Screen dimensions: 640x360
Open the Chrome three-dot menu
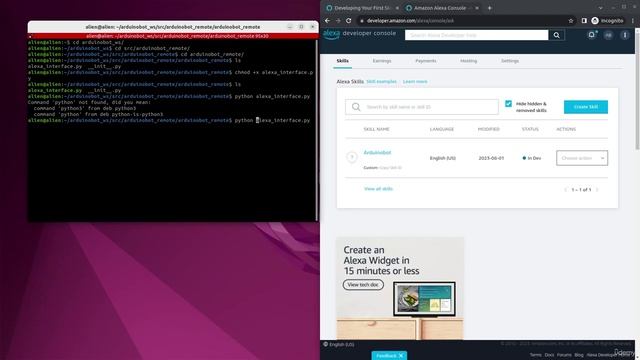[633, 20]
